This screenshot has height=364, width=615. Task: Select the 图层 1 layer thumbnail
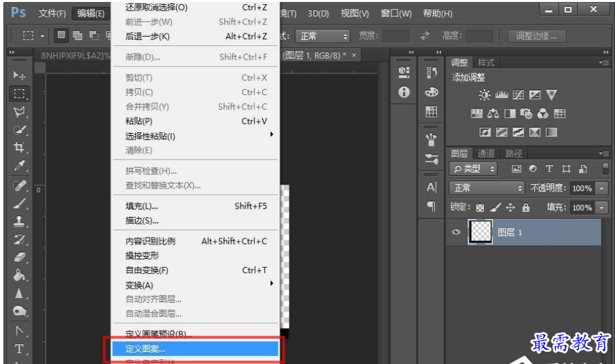480,232
